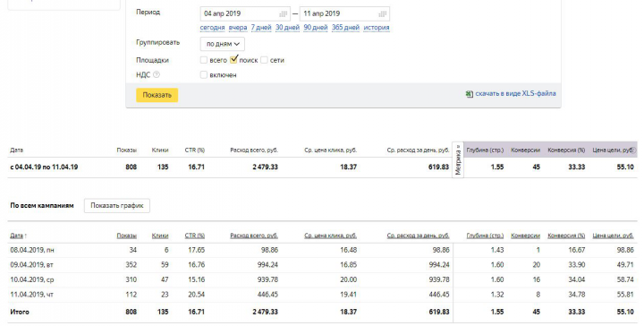Sort by Конверсия (%) column header
The width and height of the screenshot is (644, 326).
(x=566, y=236)
